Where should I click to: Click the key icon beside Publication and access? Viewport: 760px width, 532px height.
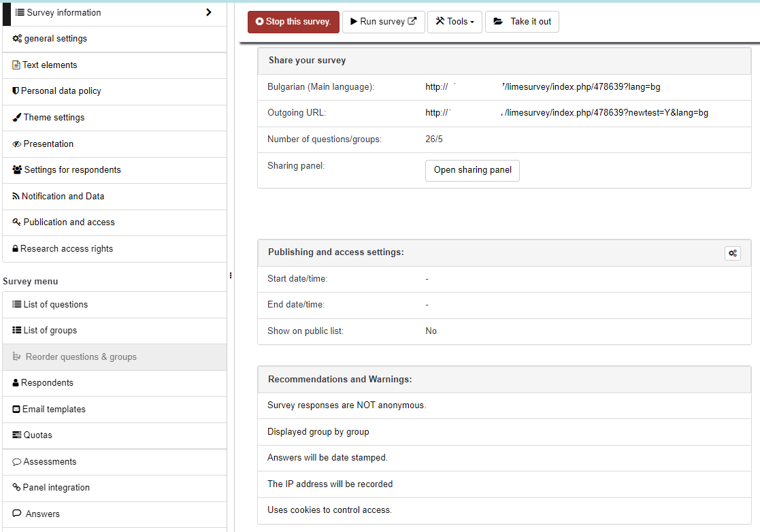tap(17, 222)
